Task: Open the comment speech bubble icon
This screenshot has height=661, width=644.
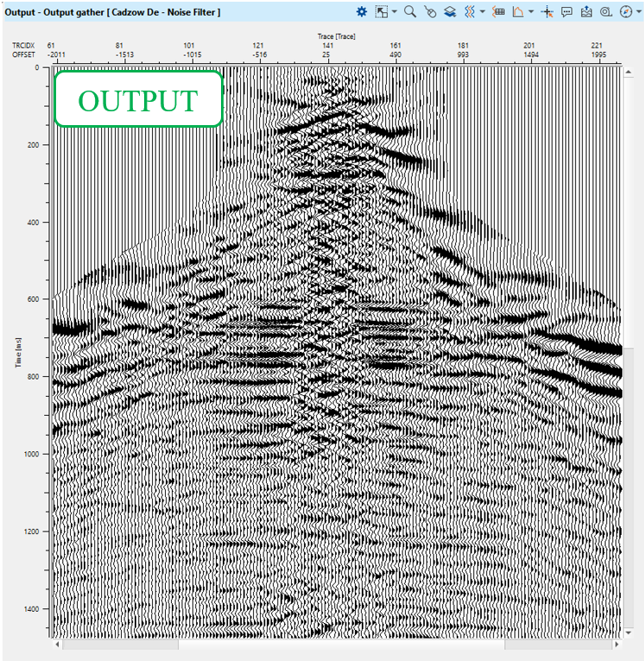Action: [567, 12]
